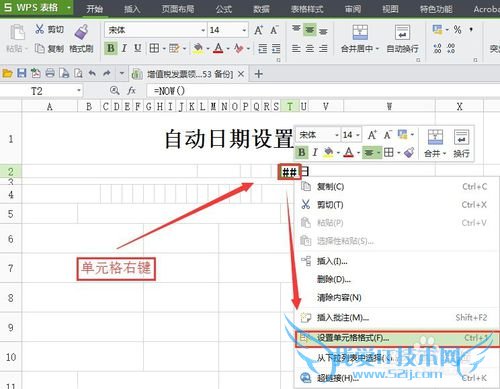Toggle Italic in the ribbon
500x389 pixels.
(x=124, y=49)
